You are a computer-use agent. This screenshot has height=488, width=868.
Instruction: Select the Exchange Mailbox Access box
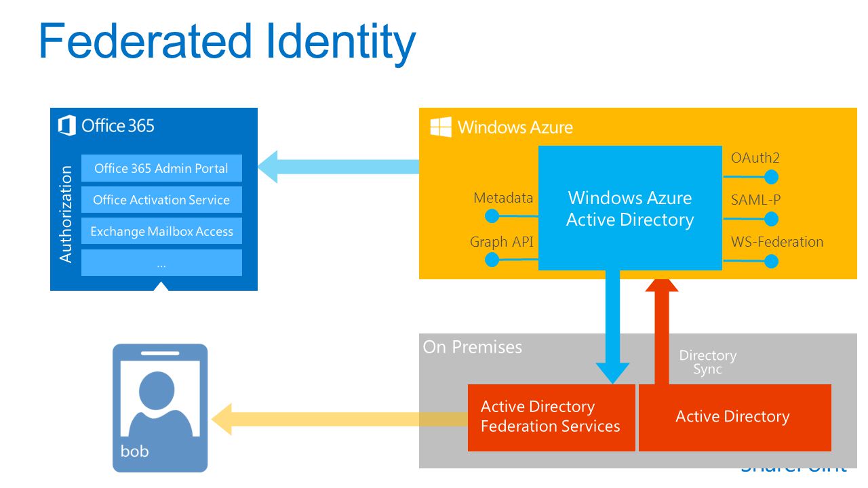[x=161, y=231]
